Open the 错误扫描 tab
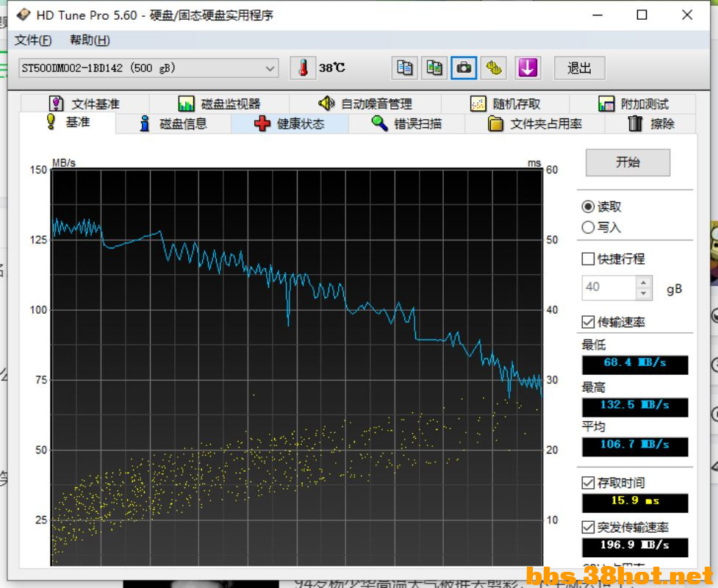Viewport: 718px width, 588px height. point(406,123)
